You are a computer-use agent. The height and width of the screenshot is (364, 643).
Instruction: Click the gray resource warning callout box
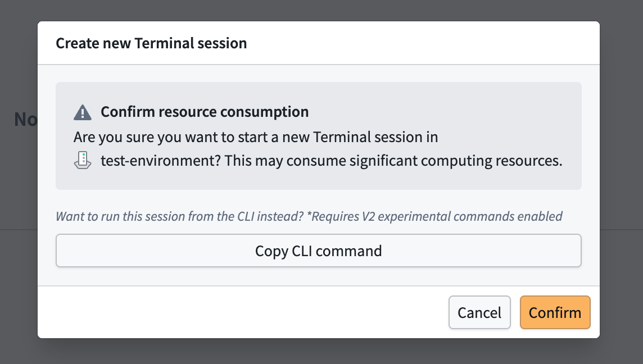(319, 136)
